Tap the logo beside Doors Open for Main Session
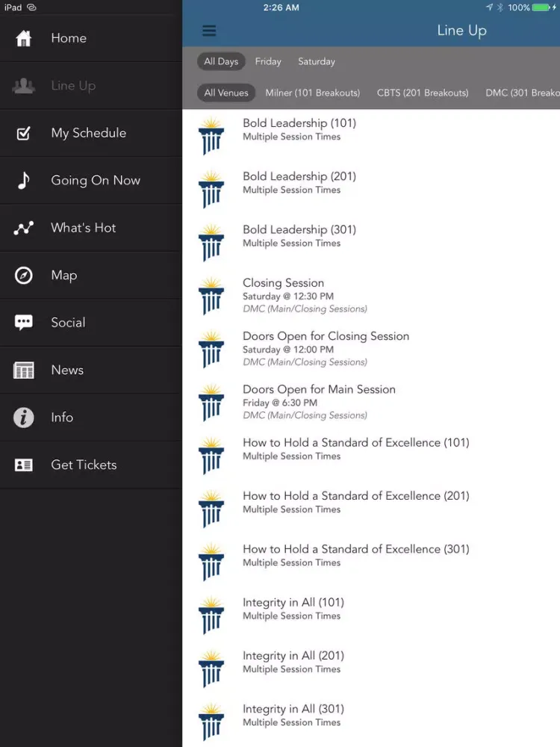Image resolution: width=560 pixels, height=747 pixels. click(211, 403)
